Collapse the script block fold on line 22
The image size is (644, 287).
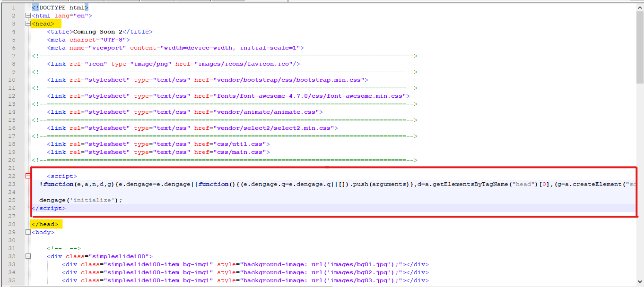[x=28, y=176]
